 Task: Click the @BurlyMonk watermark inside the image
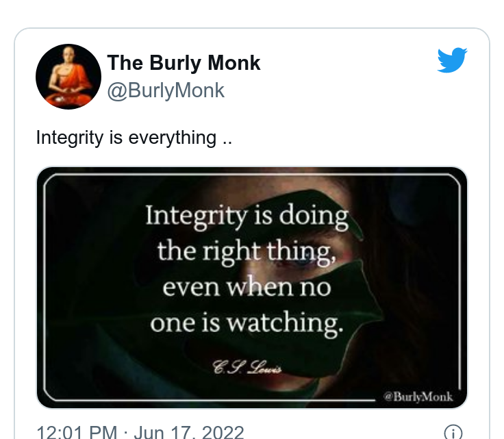coord(418,397)
